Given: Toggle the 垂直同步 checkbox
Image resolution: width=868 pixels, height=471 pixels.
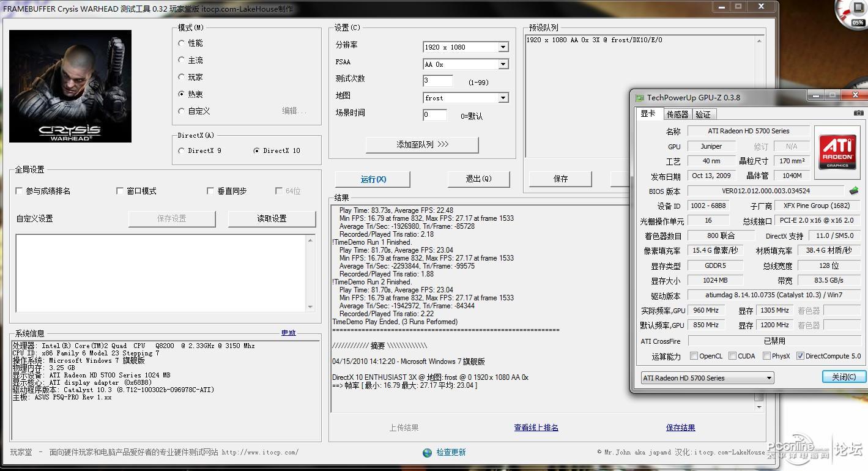Looking at the screenshot, I should 210,191.
